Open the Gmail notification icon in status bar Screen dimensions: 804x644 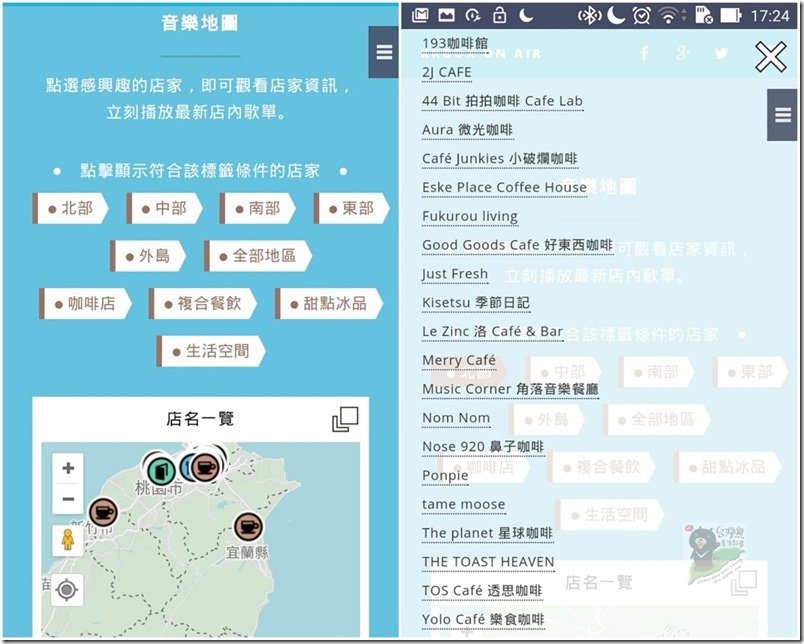419,15
